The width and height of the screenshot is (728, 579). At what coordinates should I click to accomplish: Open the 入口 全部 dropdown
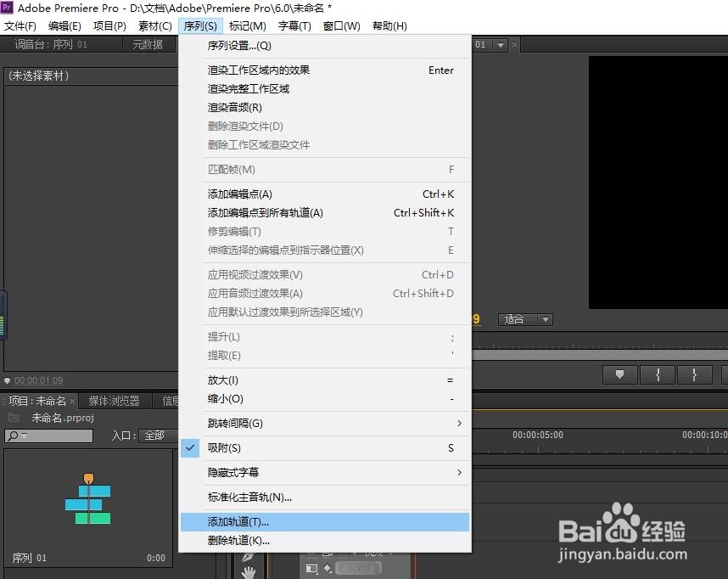coord(158,436)
